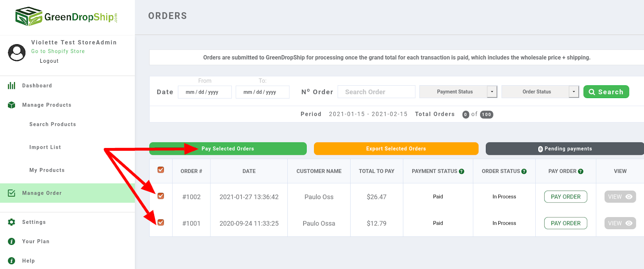Click the user avatar icon
The height and width of the screenshot is (269, 644).
(x=17, y=53)
